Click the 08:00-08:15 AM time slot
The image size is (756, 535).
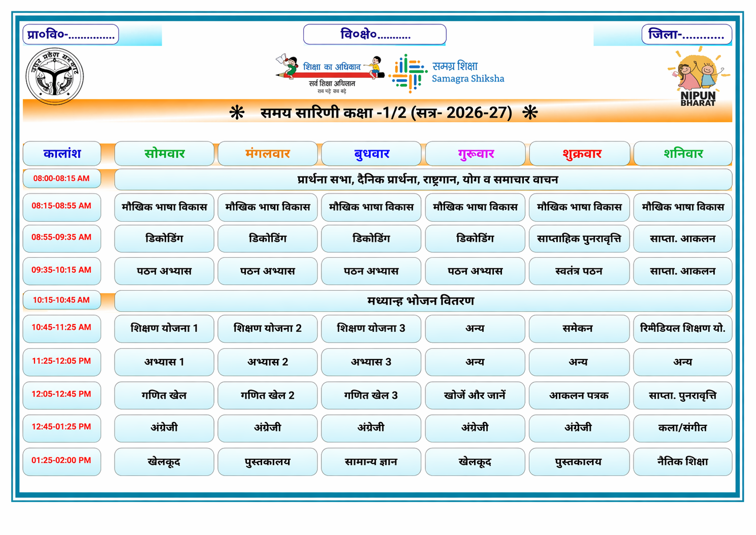point(61,179)
